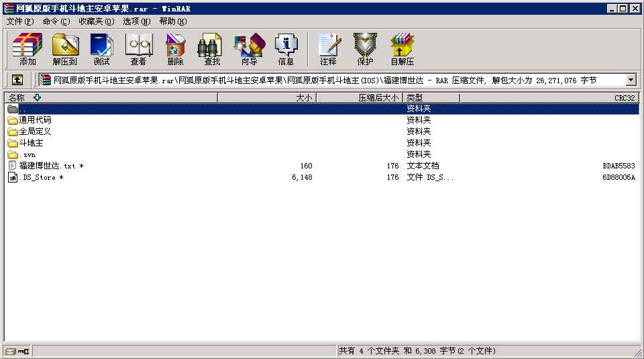Open the Options (选项) menu
644x359 pixels.
click(x=137, y=21)
